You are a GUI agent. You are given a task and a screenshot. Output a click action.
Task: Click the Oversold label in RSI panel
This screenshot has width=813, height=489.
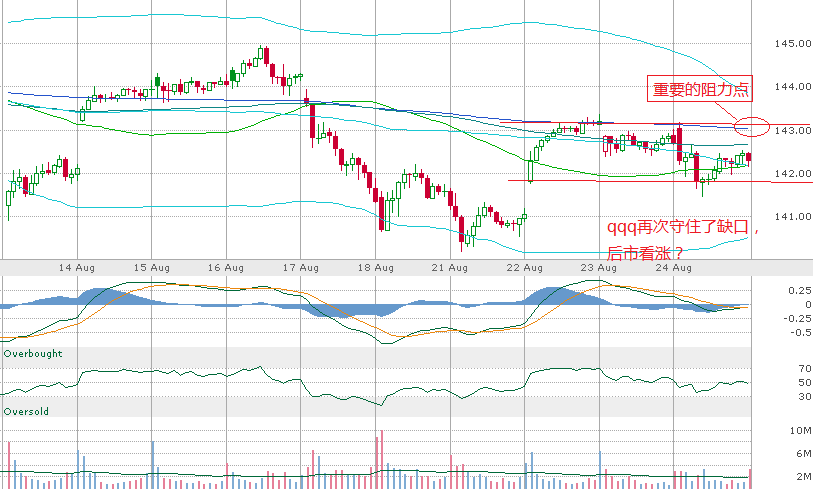tap(26, 411)
